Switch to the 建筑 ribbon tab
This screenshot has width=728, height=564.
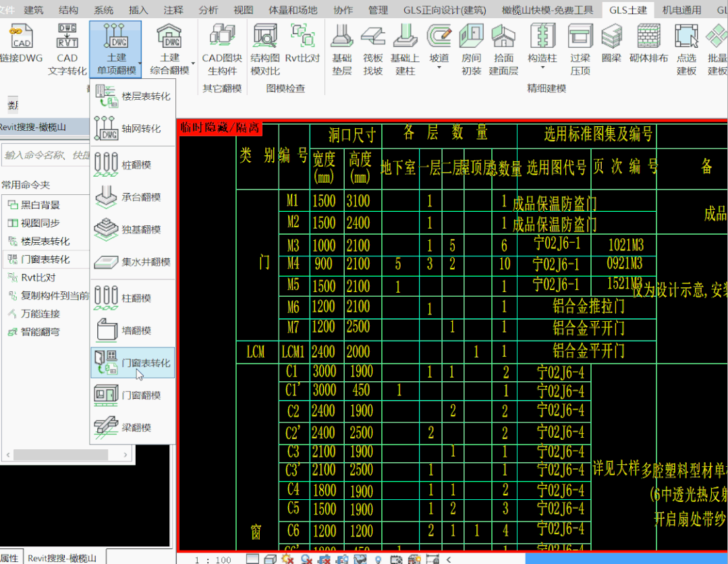pyautogui.click(x=34, y=9)
